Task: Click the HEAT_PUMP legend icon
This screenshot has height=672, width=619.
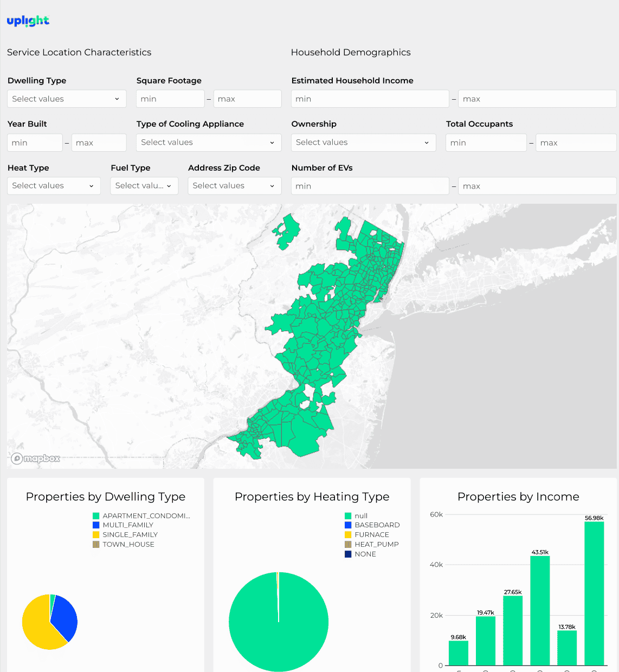Action: click(348, 545)
